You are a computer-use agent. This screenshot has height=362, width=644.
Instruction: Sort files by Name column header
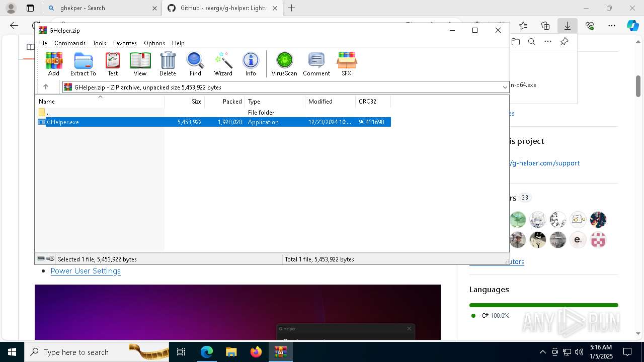[x=100, y=102]
